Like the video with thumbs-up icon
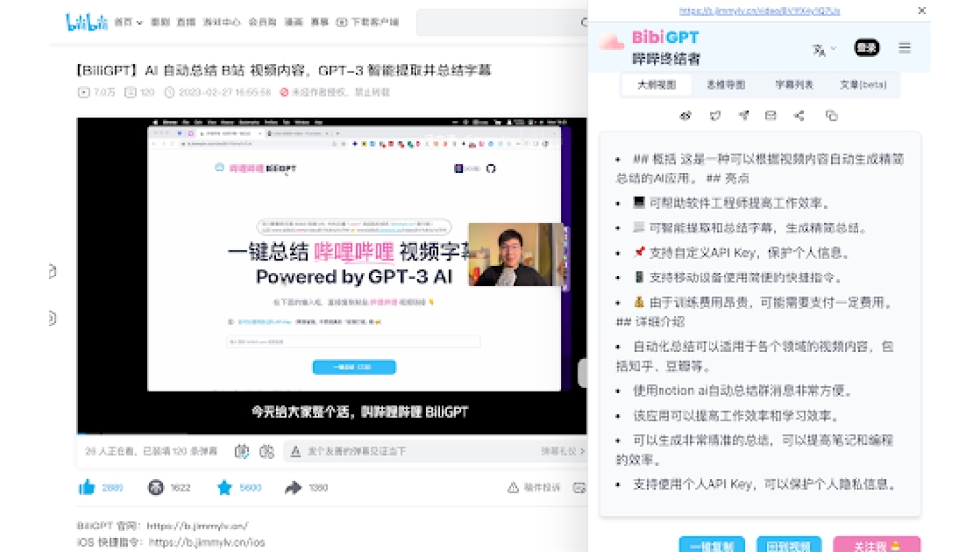This screenshot has height=552, width=980. [x=87, y=487]
